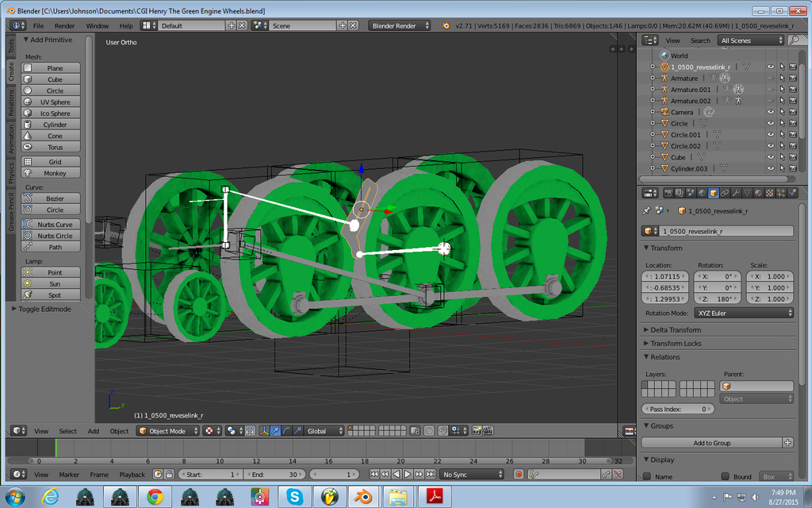
Task: Toggle selectability arrow for Circle.002
Action: (782, 146)
